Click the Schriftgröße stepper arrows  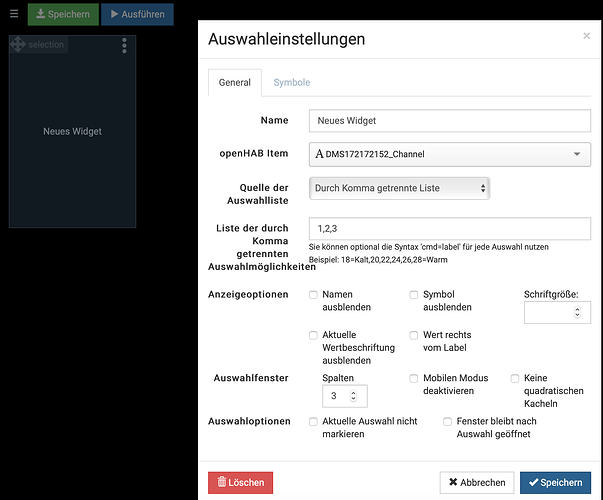(576, 313)
